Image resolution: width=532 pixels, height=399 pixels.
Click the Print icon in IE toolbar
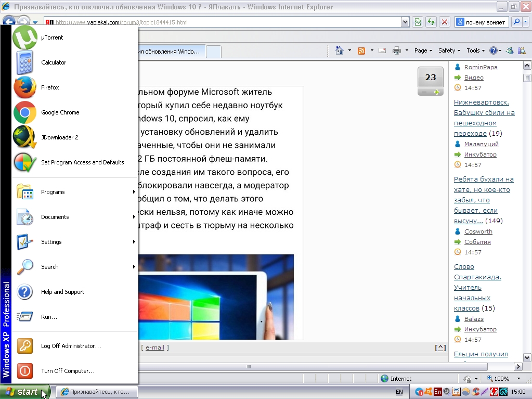point(396,50)
